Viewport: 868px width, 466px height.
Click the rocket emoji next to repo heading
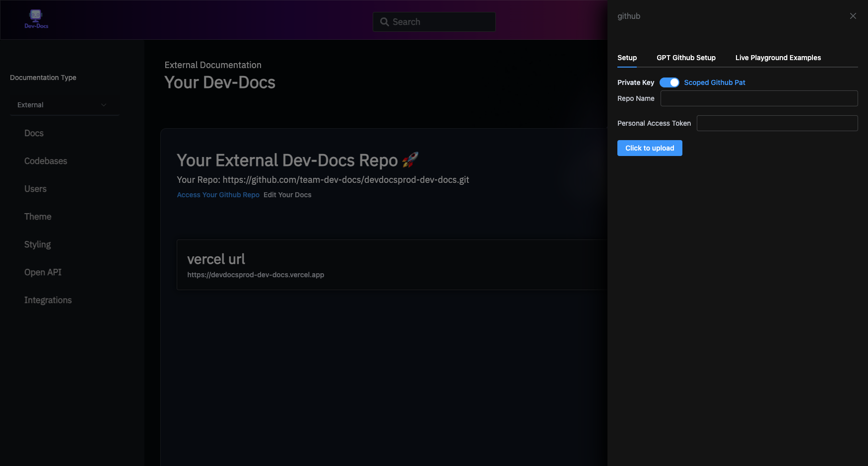[410, 160]
